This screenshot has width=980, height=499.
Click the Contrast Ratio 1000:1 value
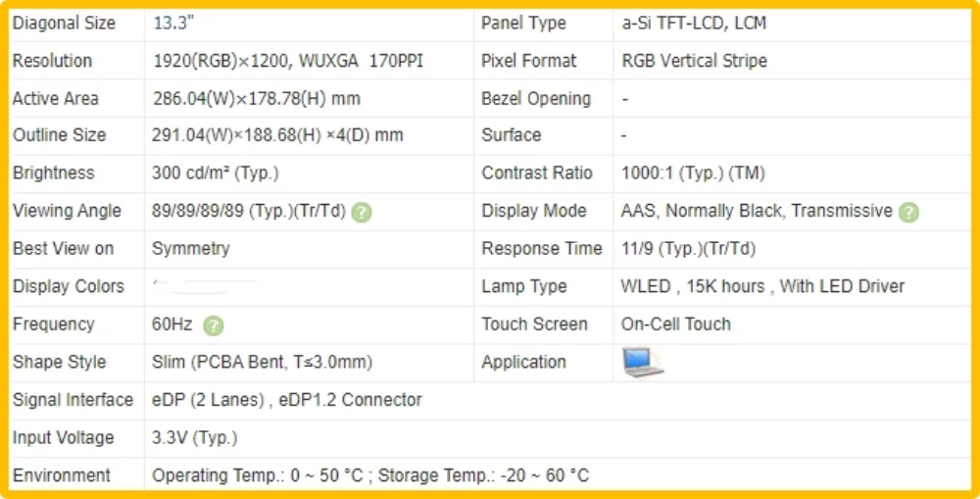693,174
